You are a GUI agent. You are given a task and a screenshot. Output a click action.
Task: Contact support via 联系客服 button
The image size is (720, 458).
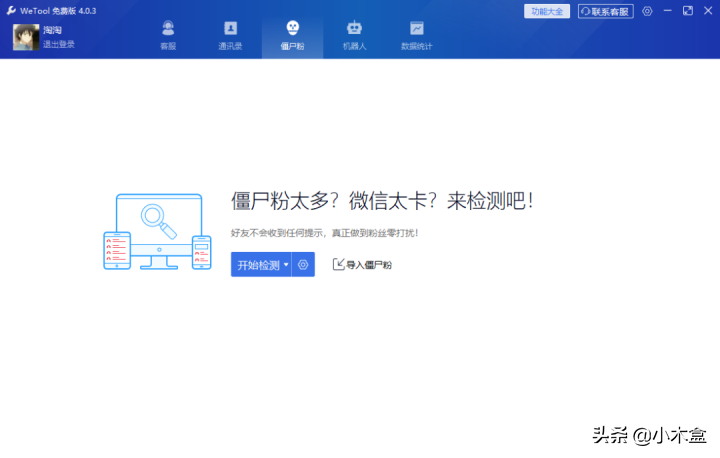(x=606, y=11)
